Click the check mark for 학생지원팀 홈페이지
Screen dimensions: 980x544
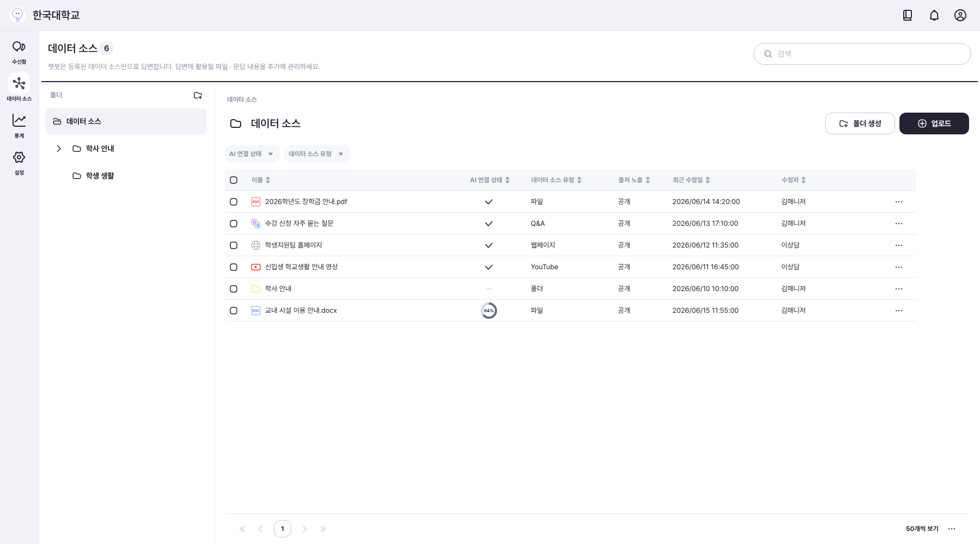pyautogui.click(x=489, y=245)
